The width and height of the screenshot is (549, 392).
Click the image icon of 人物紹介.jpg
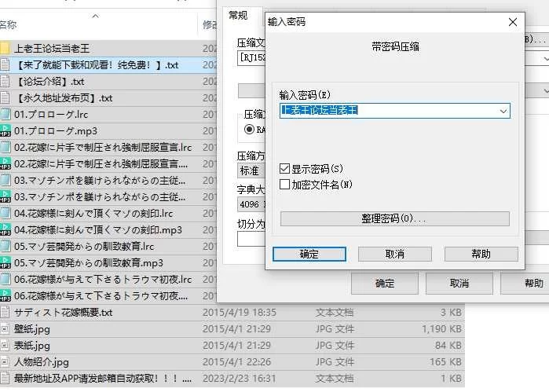tap(5, 361)
